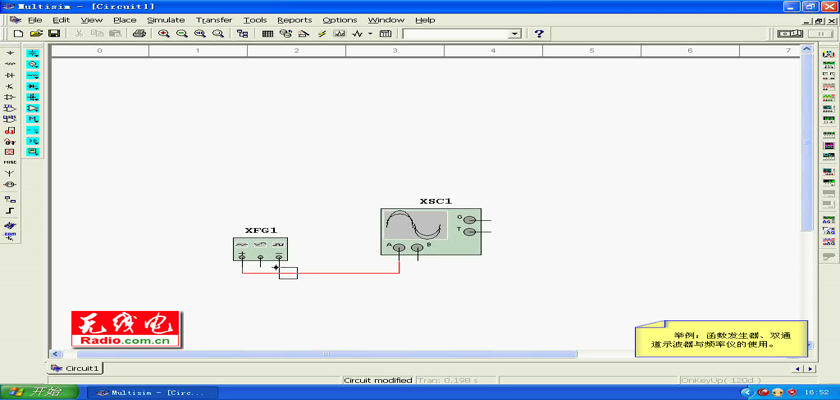This screenshot has height=400, width=840.
Task: Print the current circuit
Action: (x=139, y=34)
